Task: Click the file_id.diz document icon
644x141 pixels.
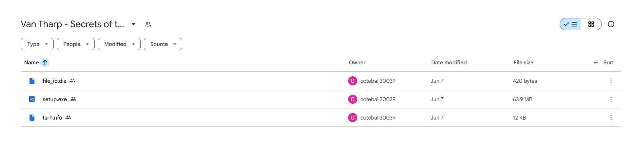Action: (x=32, y=81)
